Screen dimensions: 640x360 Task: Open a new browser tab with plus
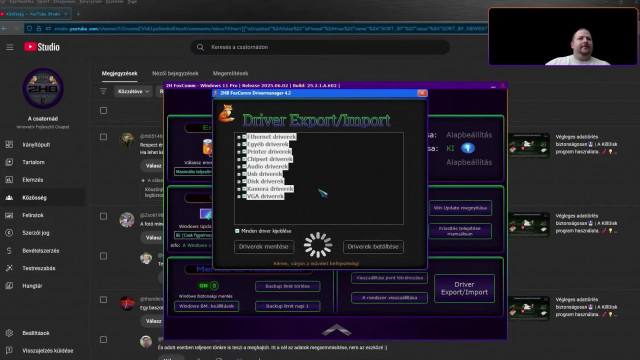[78, 14]
